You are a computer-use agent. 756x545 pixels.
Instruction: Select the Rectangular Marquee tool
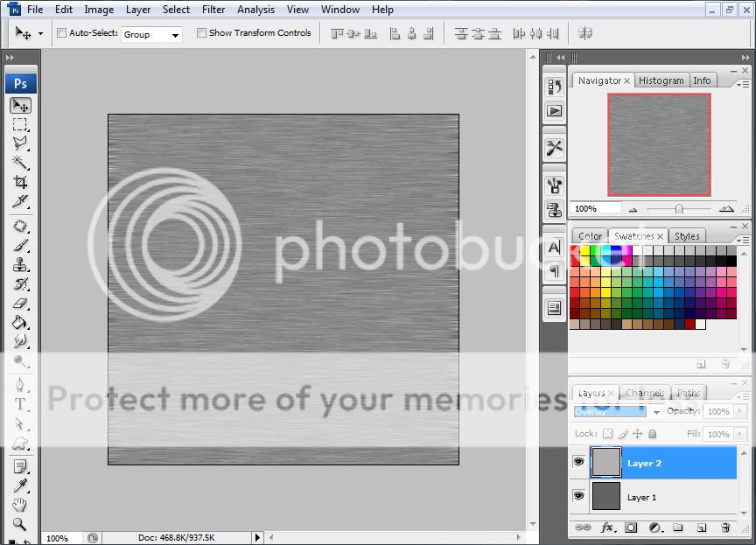(20, 124)
